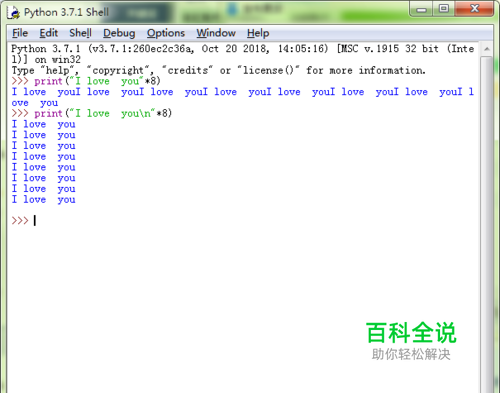Viewport: 500px width, 393px height.
Task: Open the File menu
Action: pyautogui.click(x=20, y=33)
